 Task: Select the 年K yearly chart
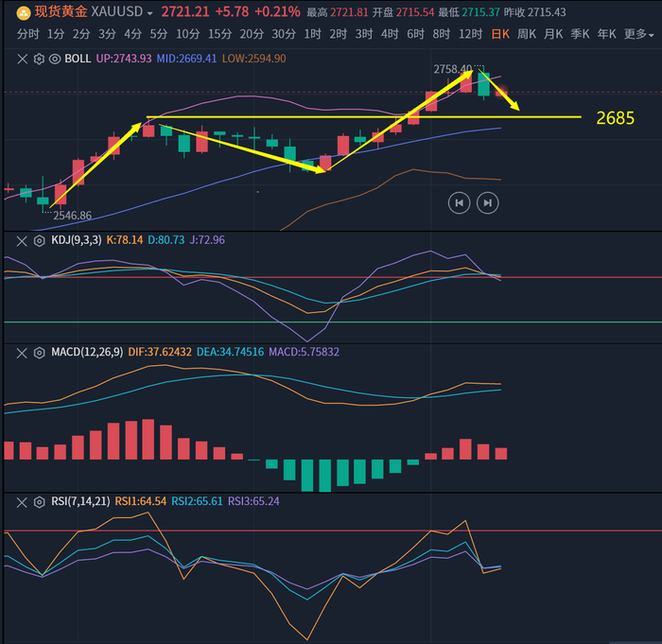click(x=606, y=34)
